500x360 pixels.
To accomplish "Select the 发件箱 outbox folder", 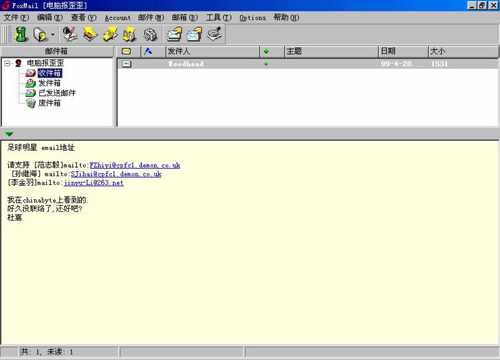I will [49, 83].
